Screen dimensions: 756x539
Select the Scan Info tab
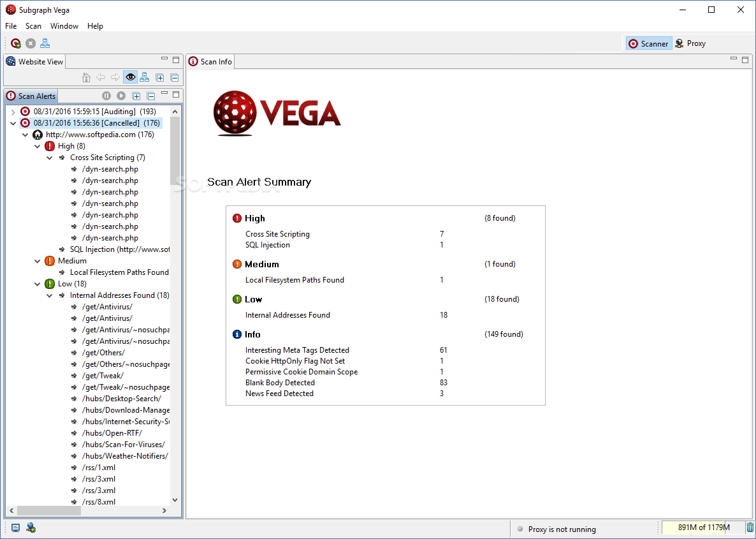211,62
